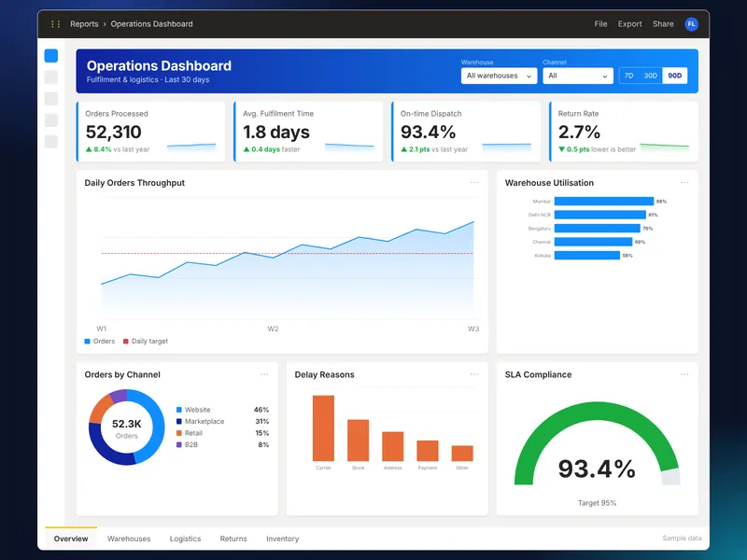The height and width of the screenshot is (560, 747).
Task: Go to Reports breadcrumb
Action: click(84, 24)
